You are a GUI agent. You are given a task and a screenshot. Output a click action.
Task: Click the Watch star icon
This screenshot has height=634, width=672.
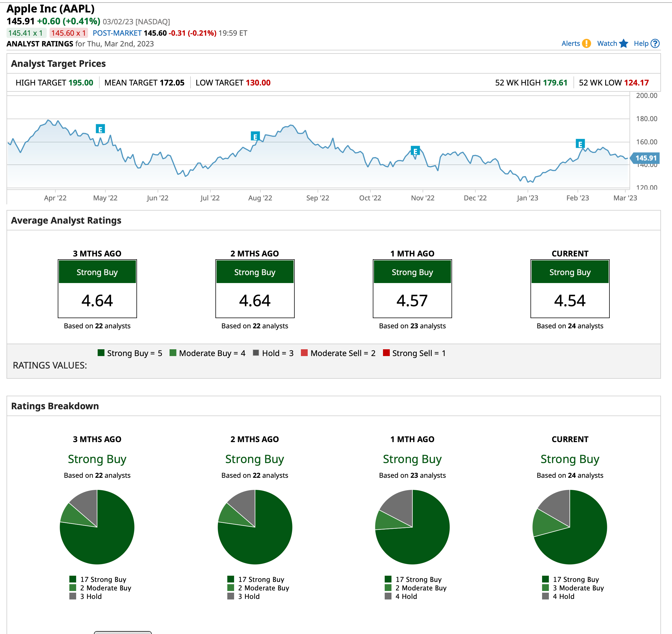pyautogui.click(x=624, y=44)
